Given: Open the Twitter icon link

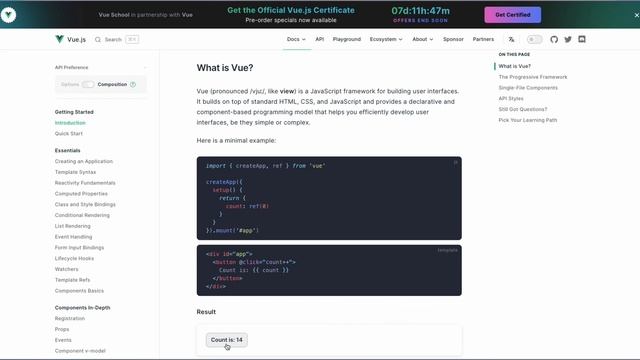Looking at the screenshot, I should point(568,40).
